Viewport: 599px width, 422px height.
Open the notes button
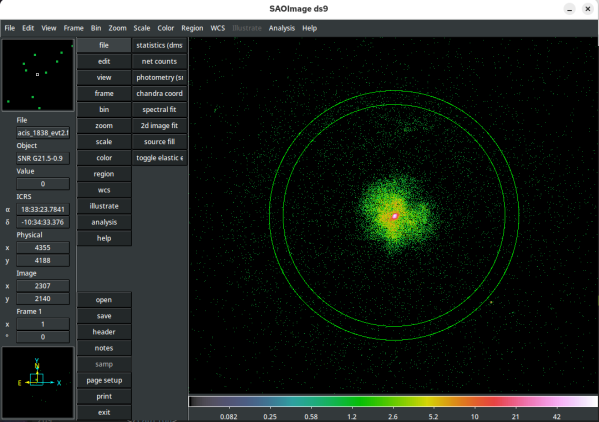point(104,348)
